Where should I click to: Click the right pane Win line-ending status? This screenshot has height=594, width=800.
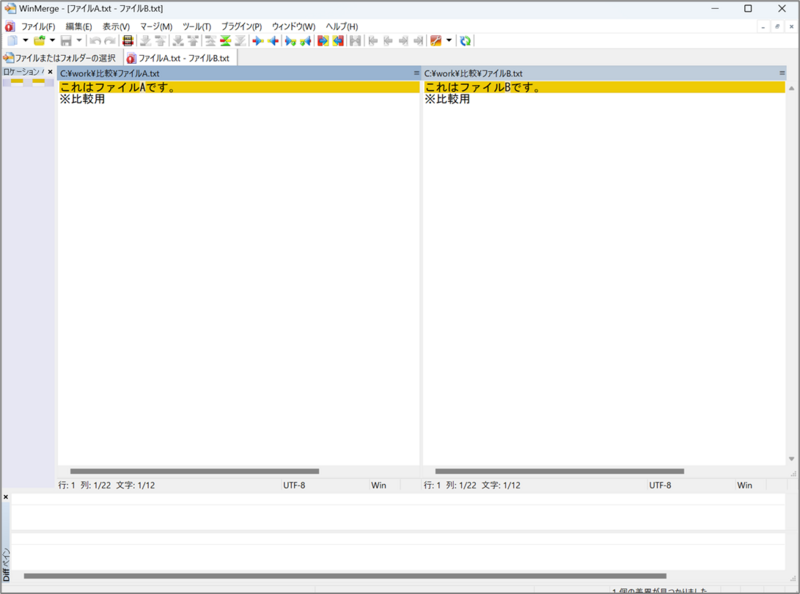pos(744,485)
